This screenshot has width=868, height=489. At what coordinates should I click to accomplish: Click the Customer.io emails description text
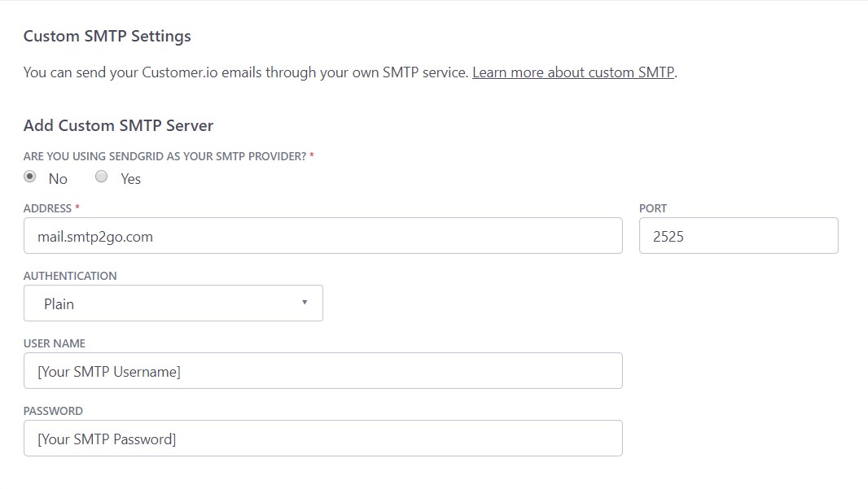(246, 72)
